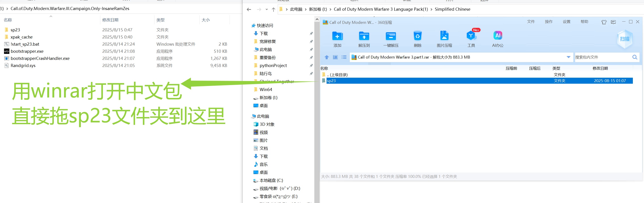Expand the chevron after 新加卷 (I:) in the breadcrumb
This screenshot has height=203, width=644.
(x=331, y=9)
